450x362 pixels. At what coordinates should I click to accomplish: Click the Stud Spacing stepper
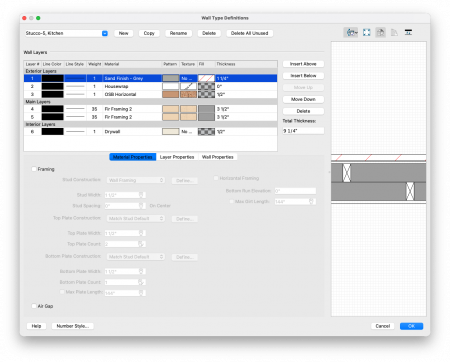click(x=141, y=206)
